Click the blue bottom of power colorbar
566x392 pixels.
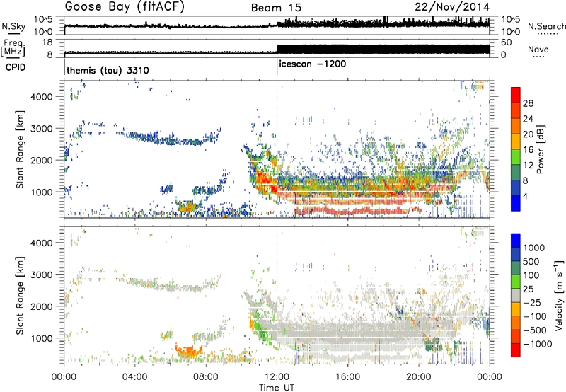516,204
